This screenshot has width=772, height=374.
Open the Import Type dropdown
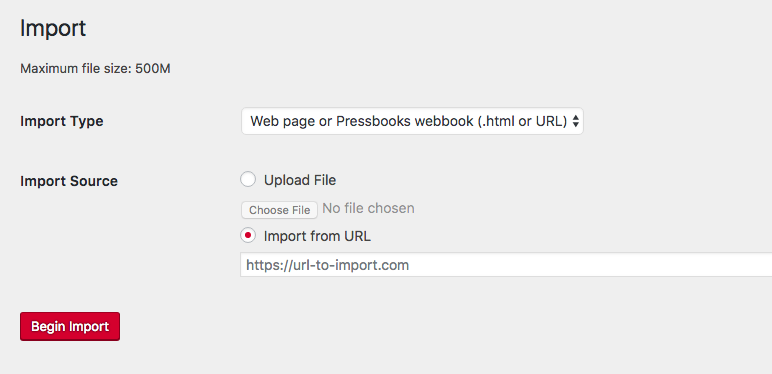coord(412,121)
